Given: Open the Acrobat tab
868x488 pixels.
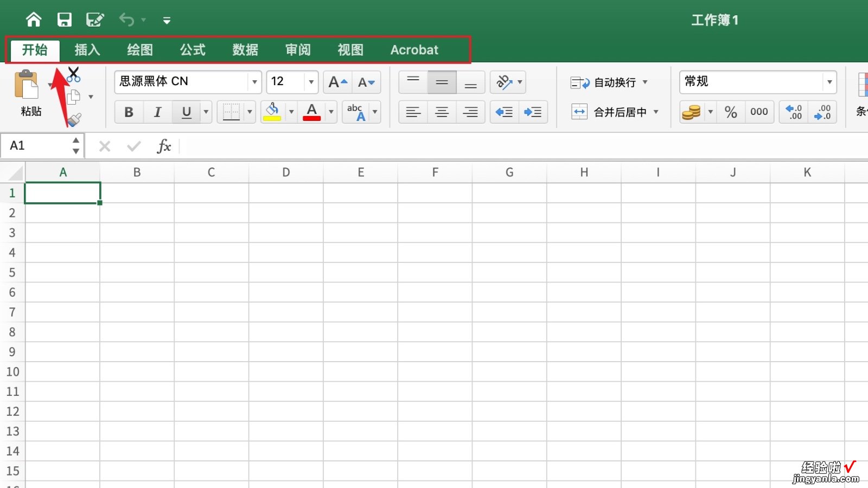Looking at the screenshot, I should pos(414,50).
